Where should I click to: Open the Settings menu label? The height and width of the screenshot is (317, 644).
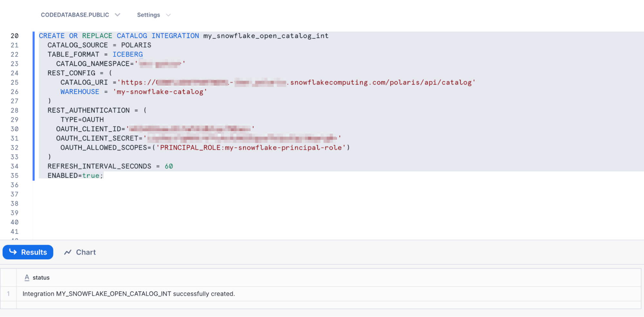click(x=148, y=15)
